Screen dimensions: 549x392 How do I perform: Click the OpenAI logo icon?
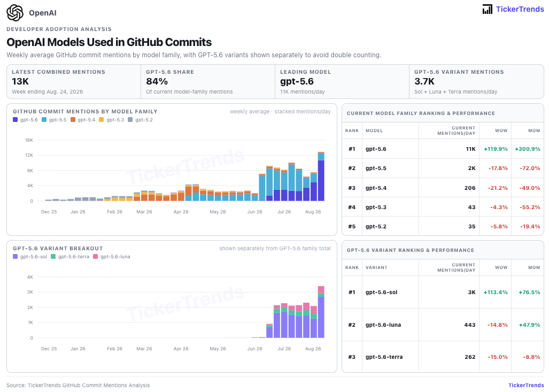15,13
